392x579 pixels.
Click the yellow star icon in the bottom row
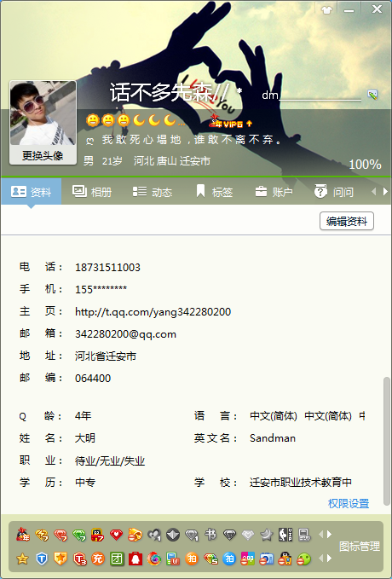coord(22,559)
